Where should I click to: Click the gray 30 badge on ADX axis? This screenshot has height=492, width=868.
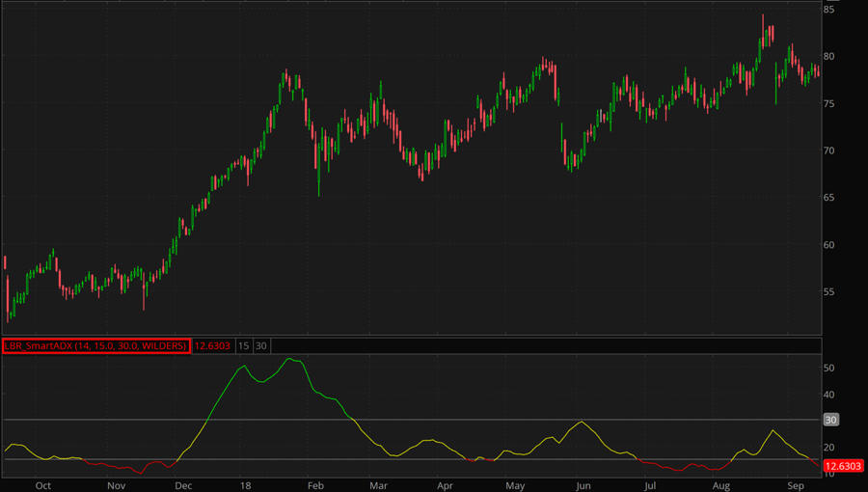(x=829, y=420)
